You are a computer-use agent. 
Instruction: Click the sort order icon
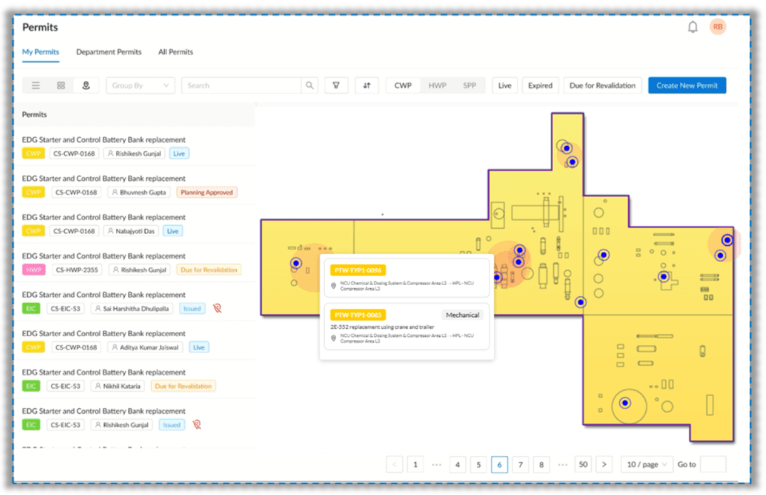[x=367, y=86]
